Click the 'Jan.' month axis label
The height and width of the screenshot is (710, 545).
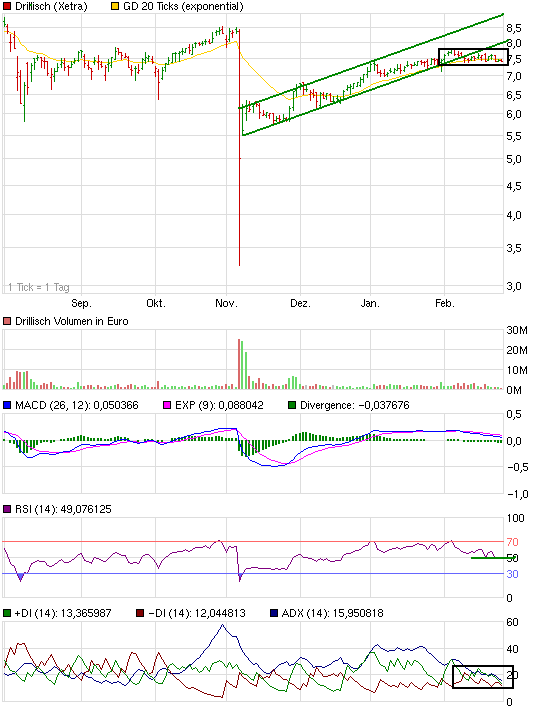[370, 303]
